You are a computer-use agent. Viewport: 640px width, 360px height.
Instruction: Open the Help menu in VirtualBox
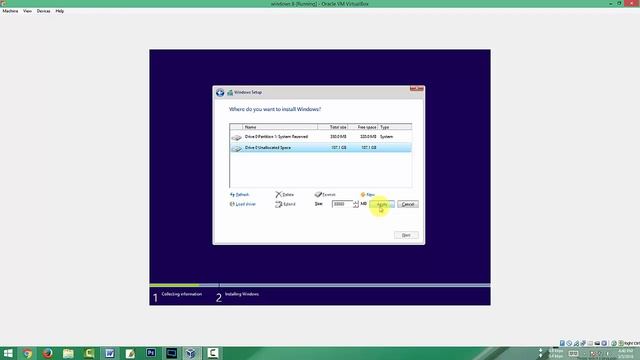click(x=60, y=11)
